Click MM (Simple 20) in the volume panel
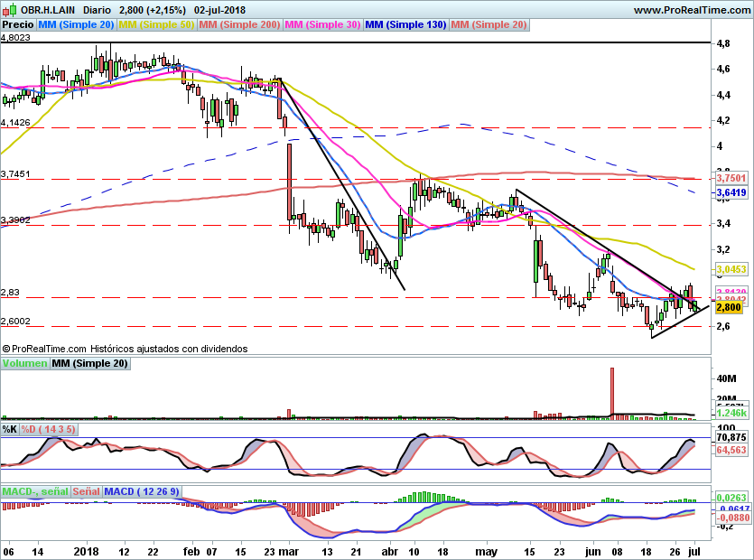The height and width of the screenshot is (560, 754). (89, 364)
